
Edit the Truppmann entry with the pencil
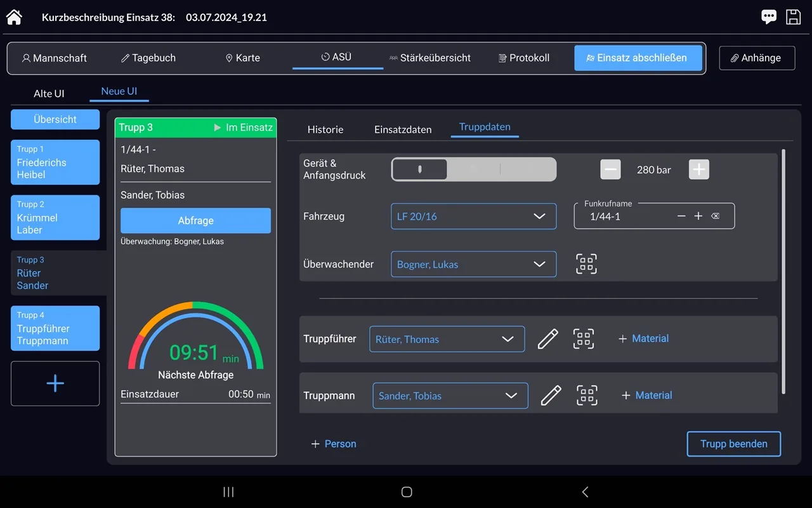click(551, 396)
